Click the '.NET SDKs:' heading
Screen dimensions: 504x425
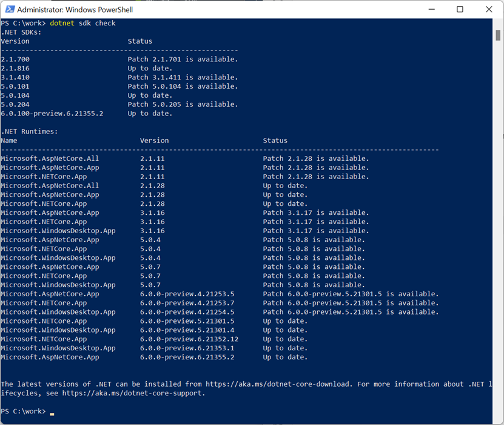tap(21, 32)
